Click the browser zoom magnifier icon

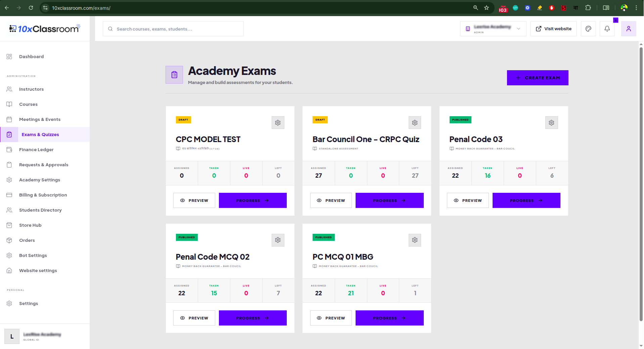coord(475,8)
